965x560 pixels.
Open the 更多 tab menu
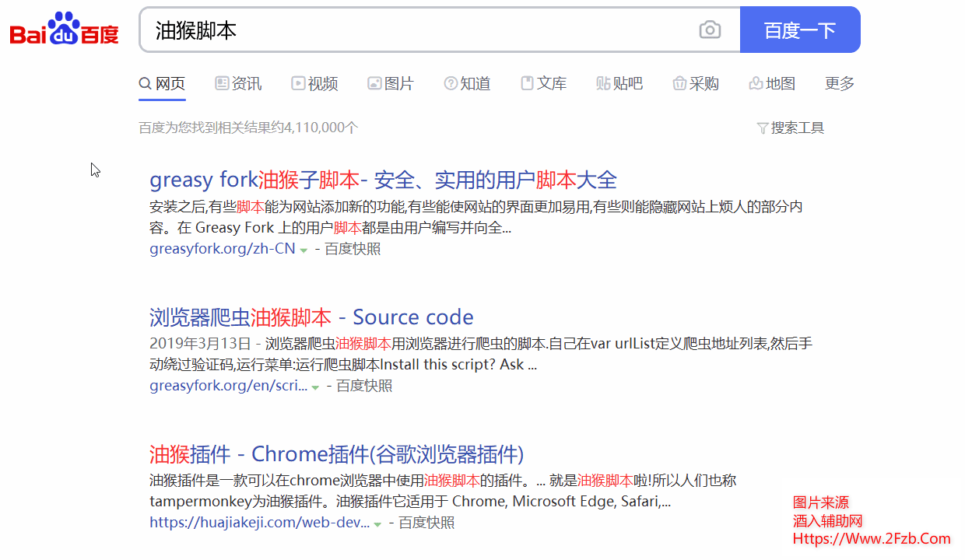click(840, 83)
